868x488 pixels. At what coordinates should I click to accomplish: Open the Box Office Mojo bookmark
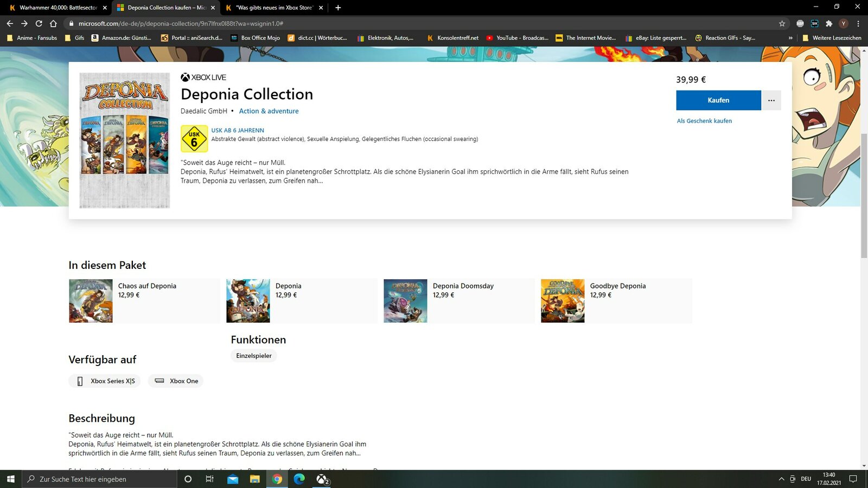click(x=255, y=38)
